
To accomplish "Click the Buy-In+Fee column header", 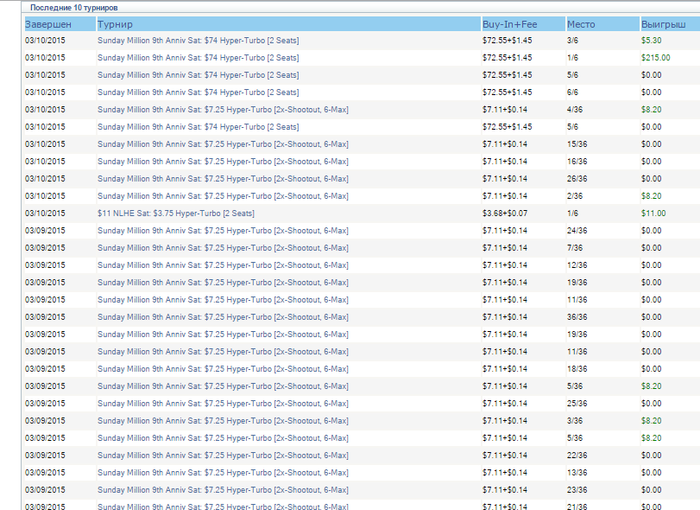I will coord(523,25).
